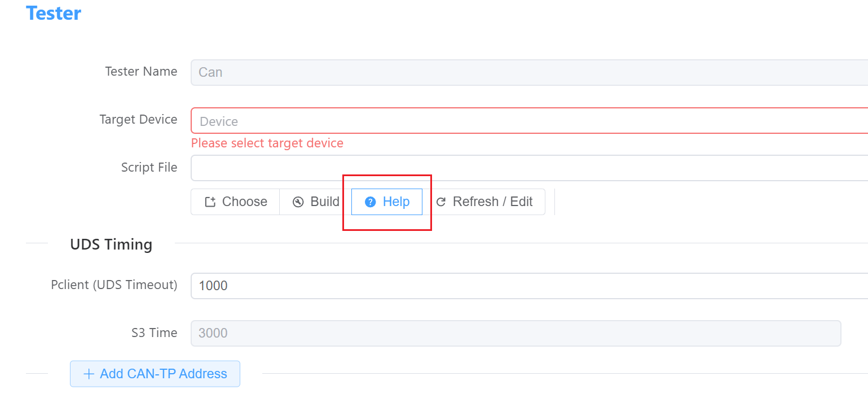Click the Tester Name field containing Can
The image size is (868, 411).
[x=529, y=72]
